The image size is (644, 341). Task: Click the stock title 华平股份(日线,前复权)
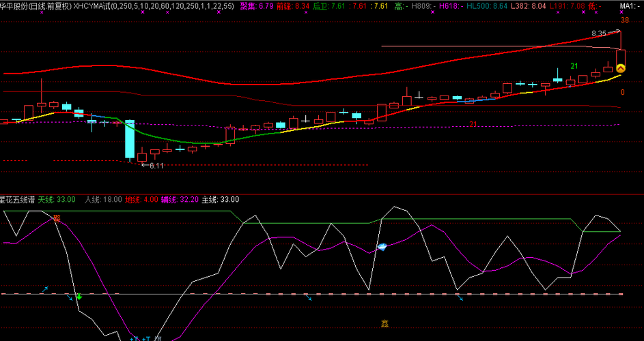(36, 5)
